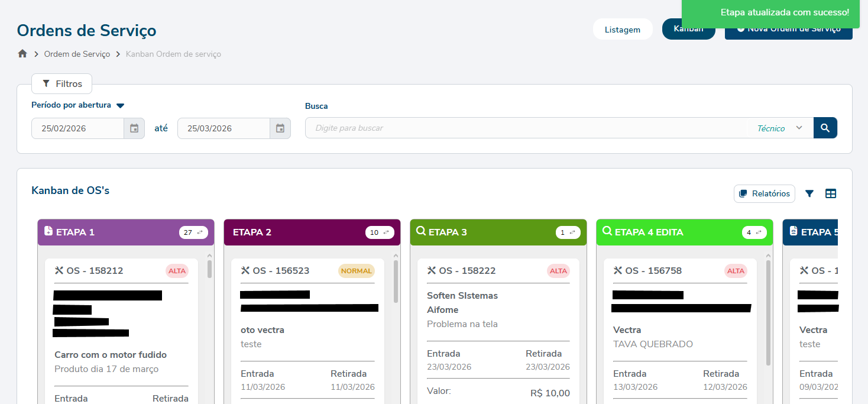Image resolution: width=868 pixels, height=404 pixels.
Task: Toggle the Filtros panel
Action: [61, 84]
